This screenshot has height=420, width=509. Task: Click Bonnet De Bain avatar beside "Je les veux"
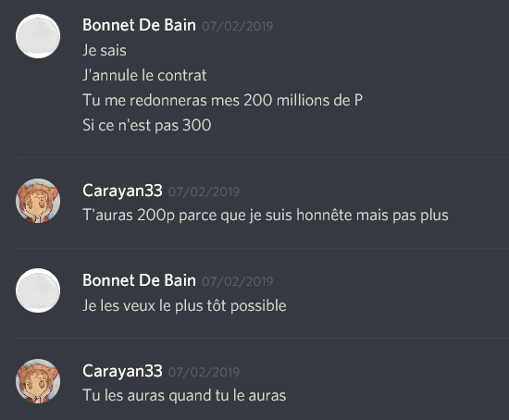(38, 290)
